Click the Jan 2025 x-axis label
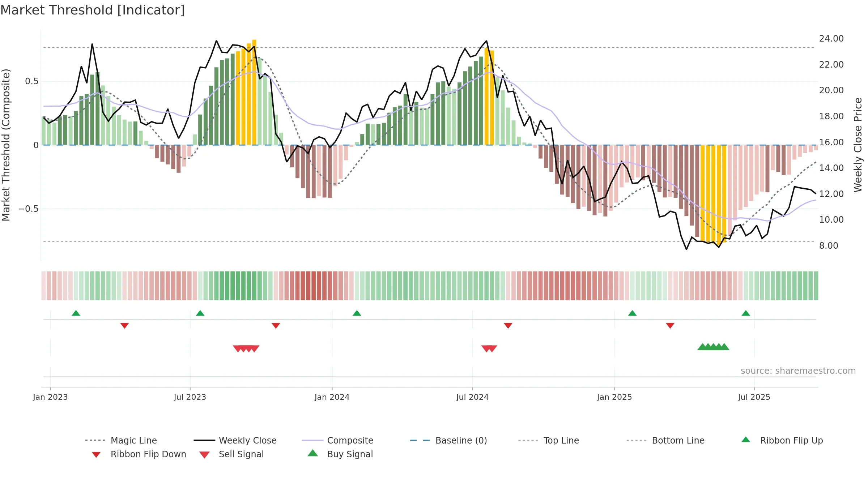This screenshot has height=488, width=868. point(614,397)
